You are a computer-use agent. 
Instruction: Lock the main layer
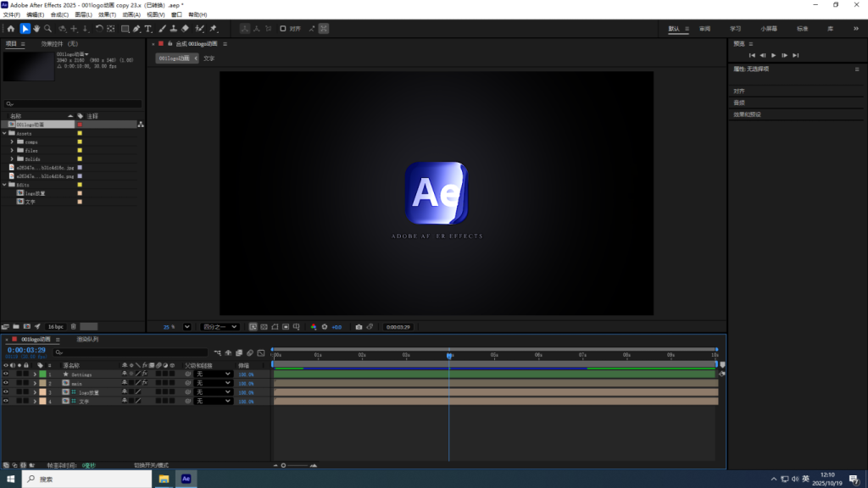click(x=26, y=383)
